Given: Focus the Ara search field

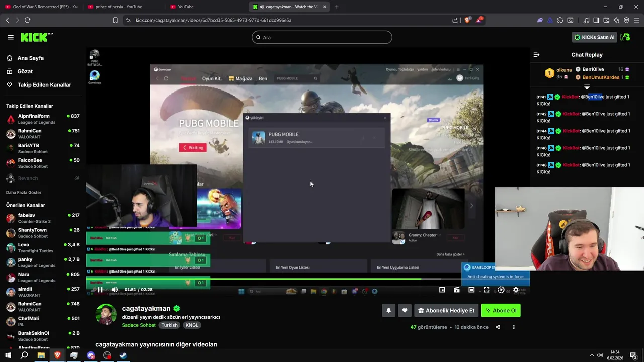Looking at the screenshot, I should (322, 37).
